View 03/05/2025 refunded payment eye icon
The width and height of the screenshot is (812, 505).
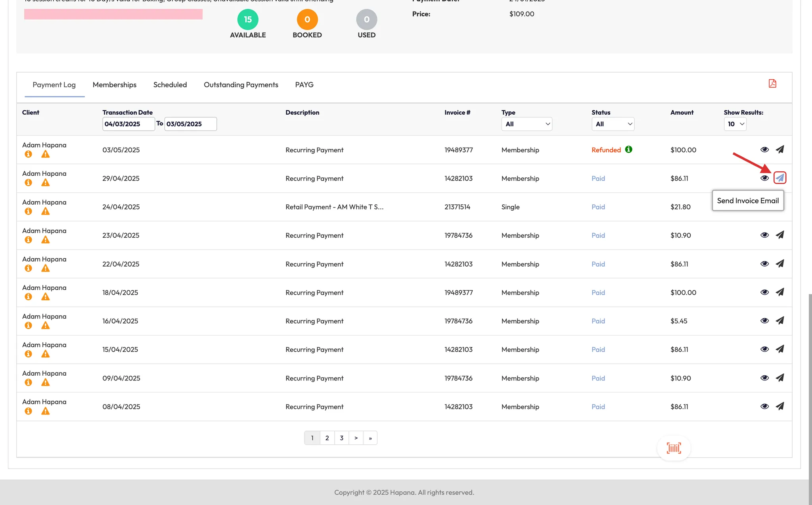764,150
